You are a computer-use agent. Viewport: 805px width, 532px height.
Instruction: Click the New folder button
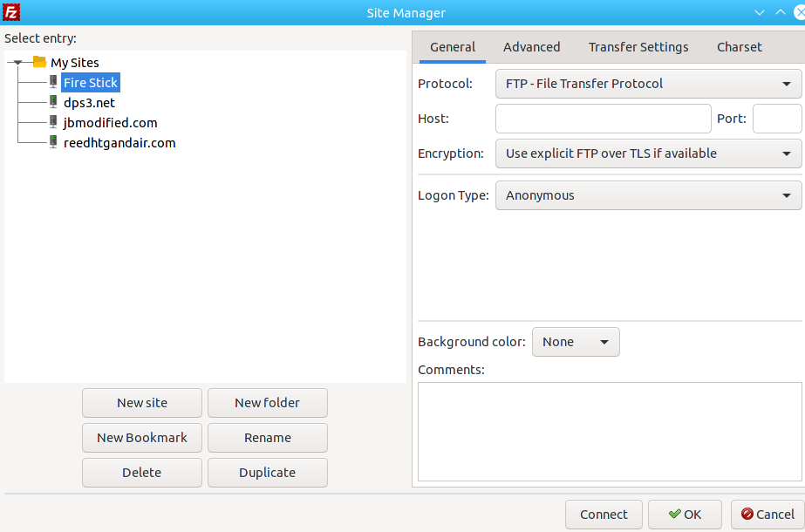[x=268, y=403]
